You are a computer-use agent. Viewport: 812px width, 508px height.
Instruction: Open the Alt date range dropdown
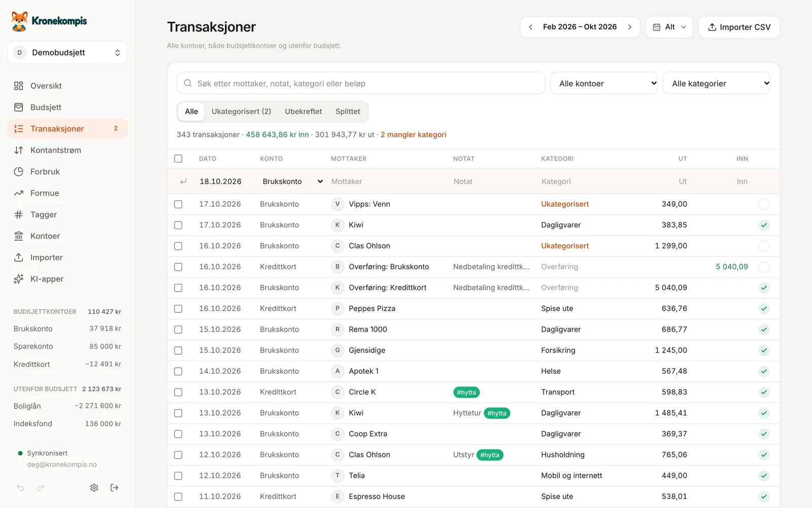click(669, 27)
